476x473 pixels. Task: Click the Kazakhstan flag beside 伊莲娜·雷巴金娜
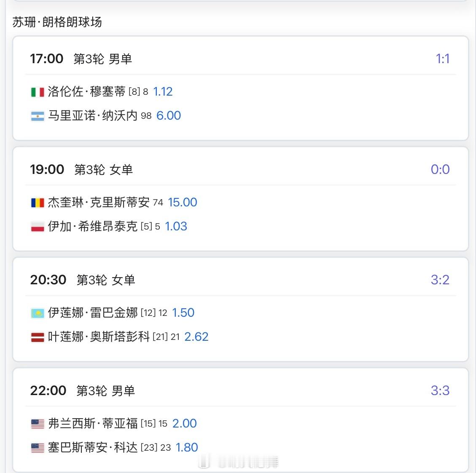tap(38, 313)
